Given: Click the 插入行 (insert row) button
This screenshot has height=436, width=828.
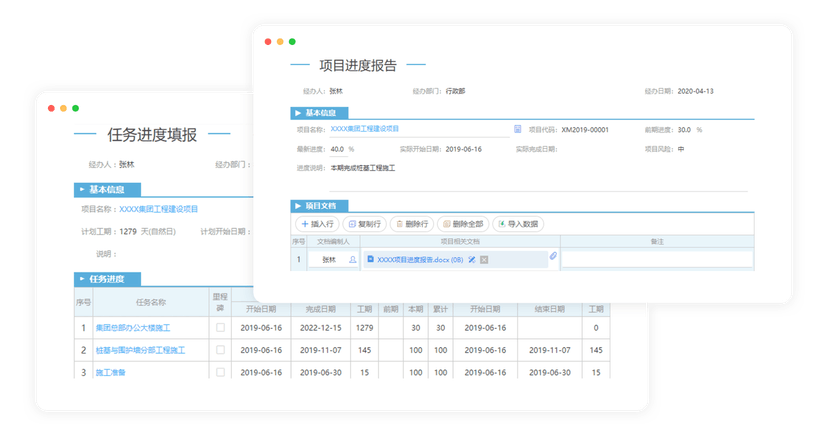Looking at the screenshot, I should [x=316, y=224].
